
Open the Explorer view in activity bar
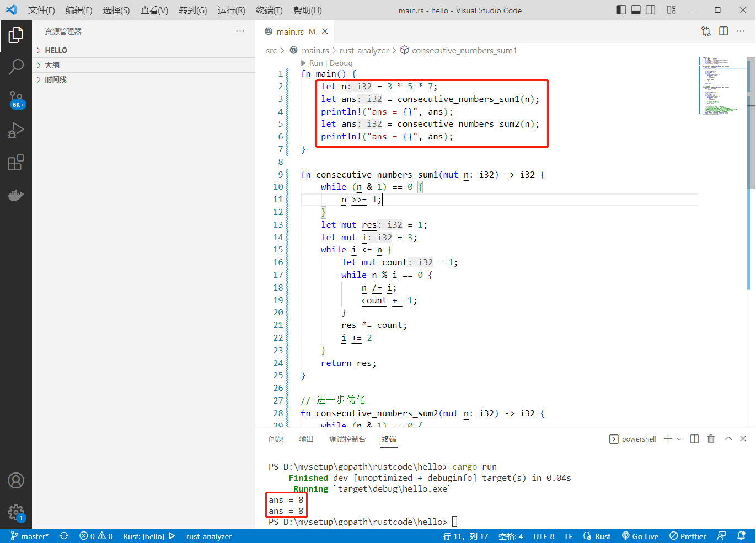pyautogui.click(x=16, y=35)
